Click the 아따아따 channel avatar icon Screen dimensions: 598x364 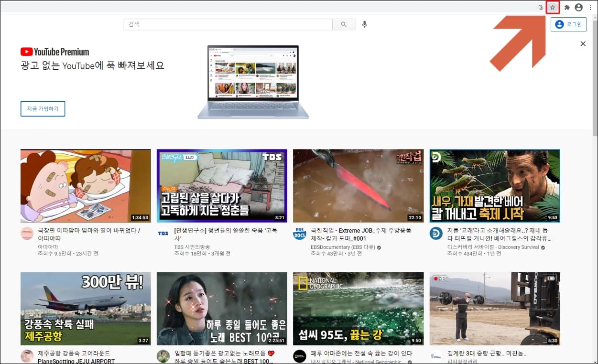[x=27, y=234]
